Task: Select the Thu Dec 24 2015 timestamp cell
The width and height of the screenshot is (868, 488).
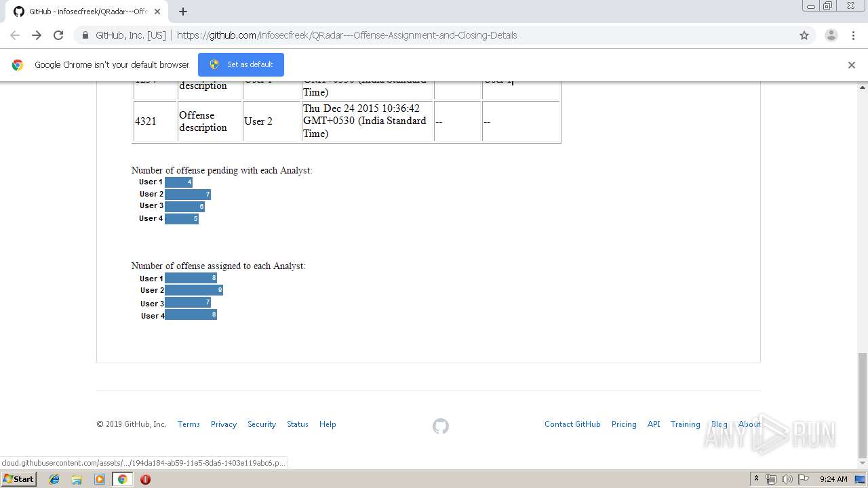Action: (367, 121)
